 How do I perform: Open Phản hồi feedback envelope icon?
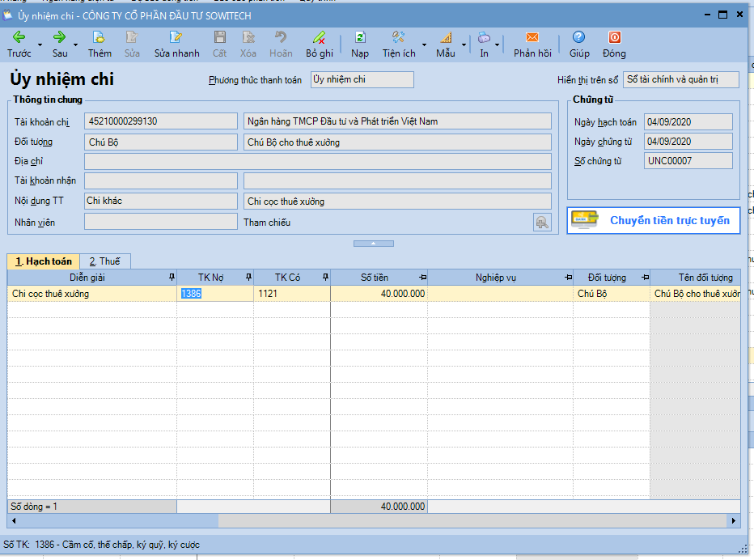[532, 37]
